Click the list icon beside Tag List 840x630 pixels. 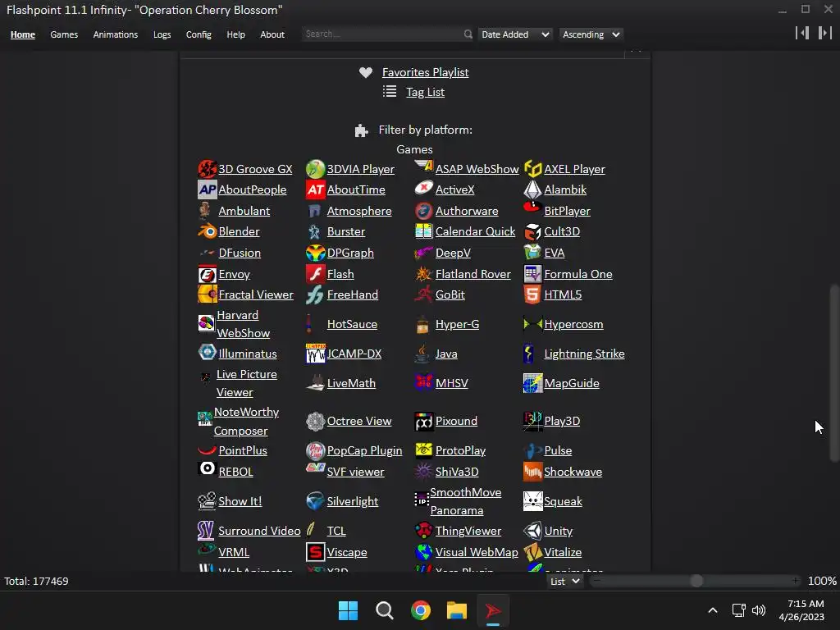390,92
